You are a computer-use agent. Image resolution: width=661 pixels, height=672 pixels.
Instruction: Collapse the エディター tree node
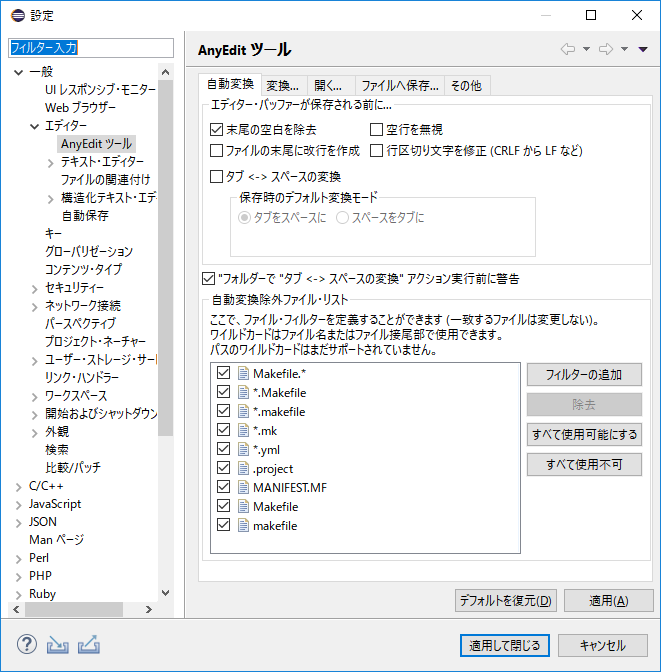[34, 126]
